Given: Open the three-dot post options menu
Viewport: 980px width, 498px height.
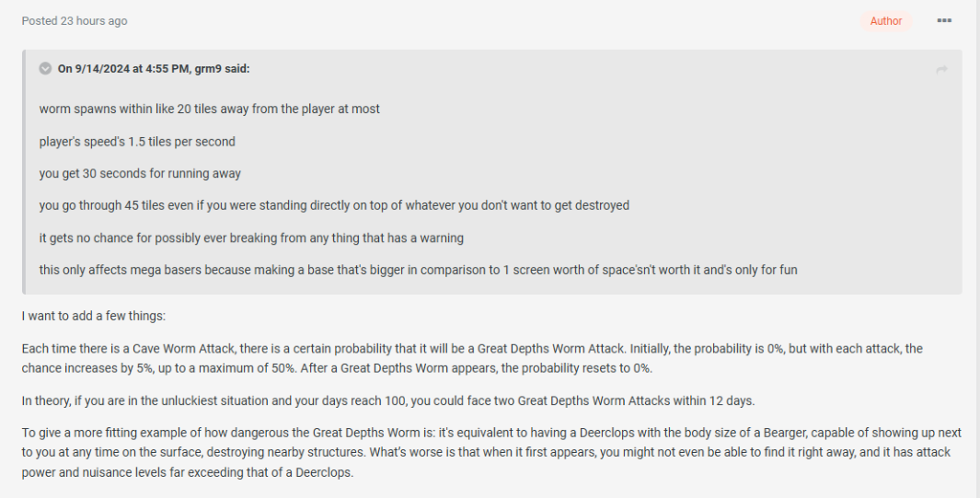Looking at the screenshot, I should pos(943,21).
